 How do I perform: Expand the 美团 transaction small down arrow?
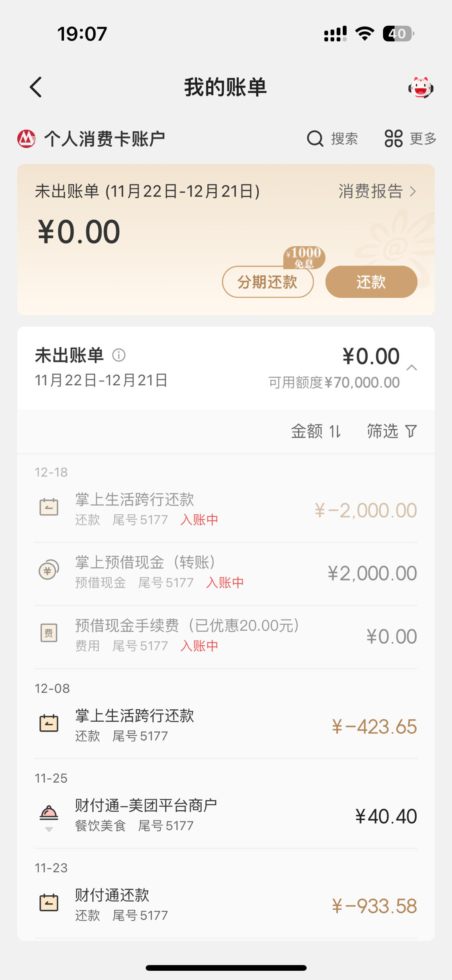[49, 829]
